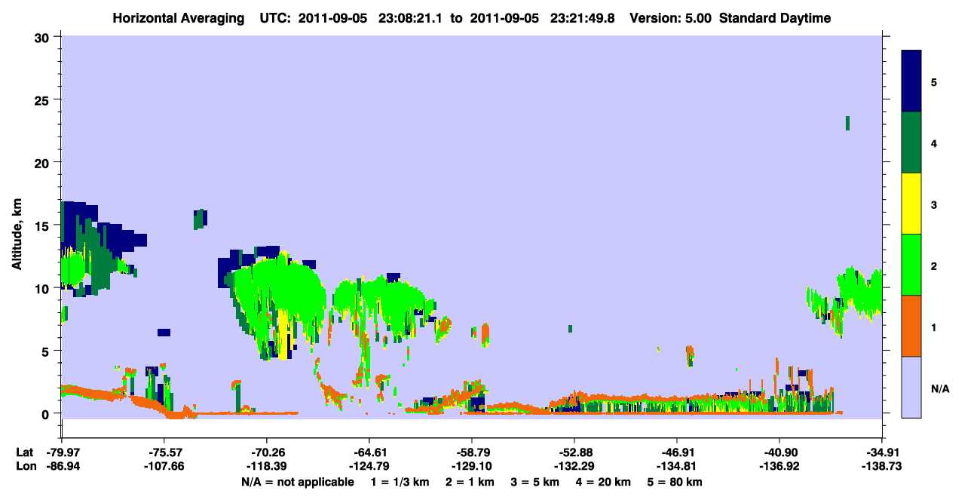The image size is (980, 503).
Task: Click the longitude value -136.92
Action: tap(779, 467)
